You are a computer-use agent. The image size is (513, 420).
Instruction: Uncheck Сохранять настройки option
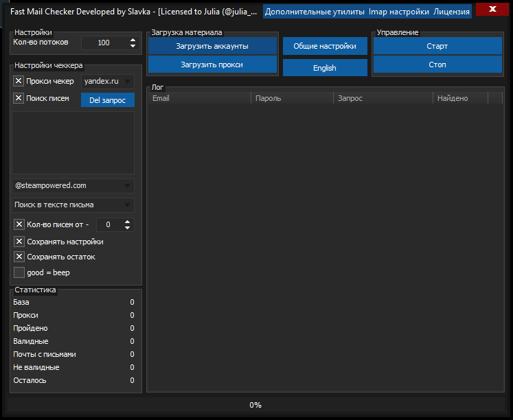tap(19, 242)
